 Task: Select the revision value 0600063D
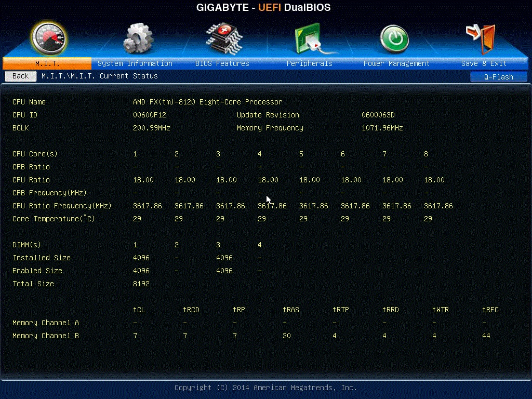coord(378,115)
